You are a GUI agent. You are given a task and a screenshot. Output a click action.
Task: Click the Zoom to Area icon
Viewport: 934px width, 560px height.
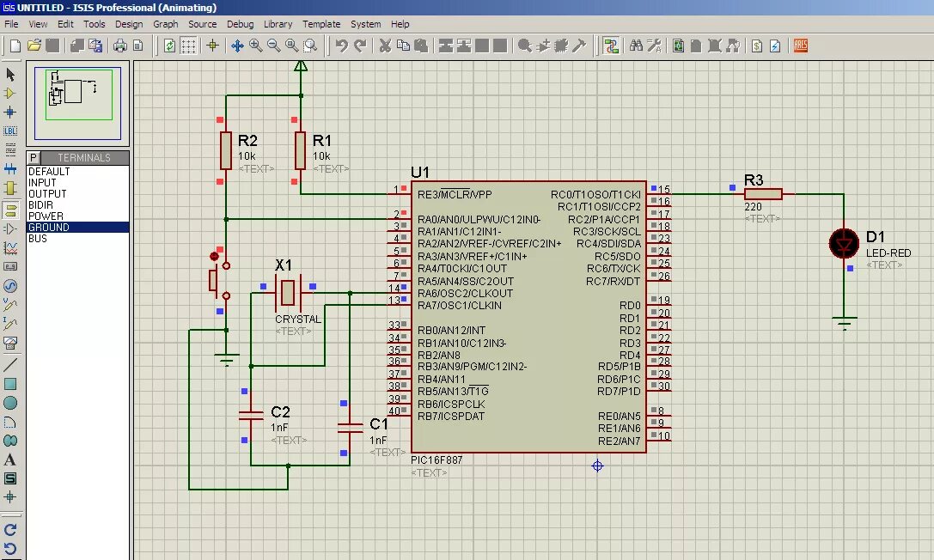tap(309, 46)
